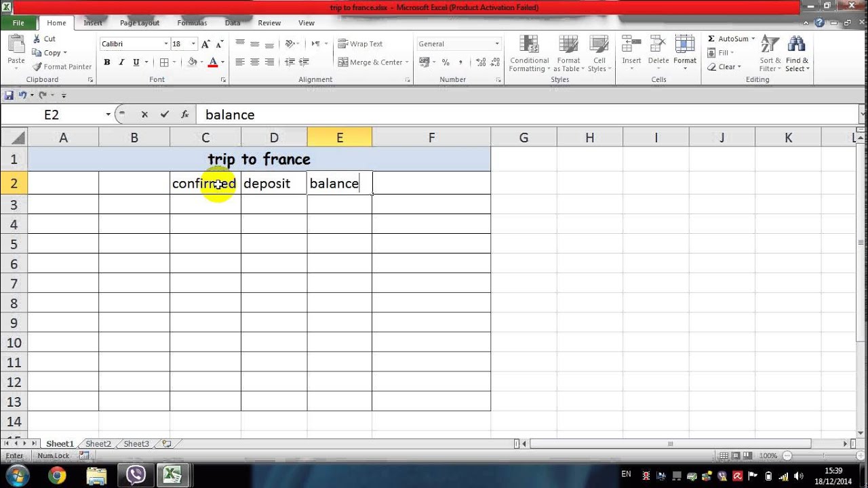The height and width of the screenshot is (488, 868).
Task: Toggle Bold formatting
Action: point(107,62)
